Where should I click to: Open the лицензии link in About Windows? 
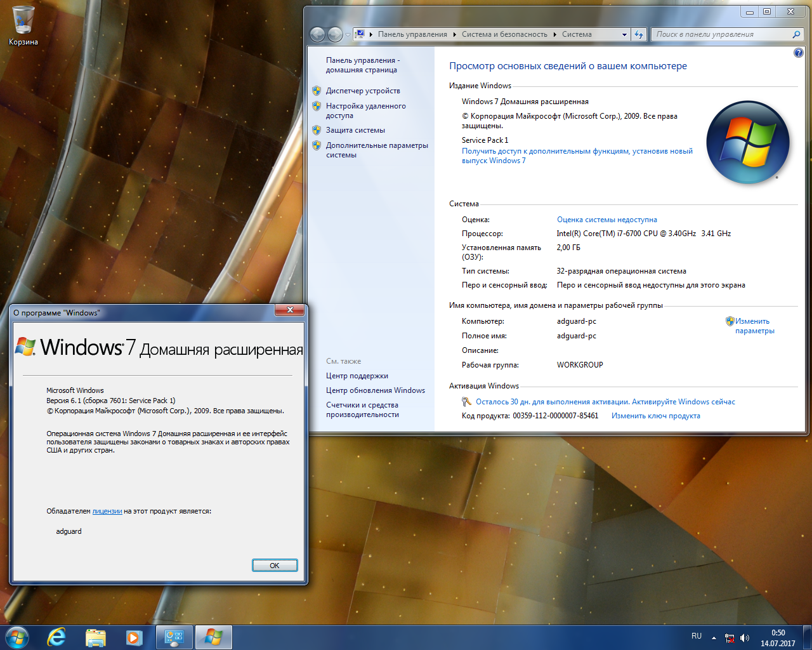(x=107, y=511)
